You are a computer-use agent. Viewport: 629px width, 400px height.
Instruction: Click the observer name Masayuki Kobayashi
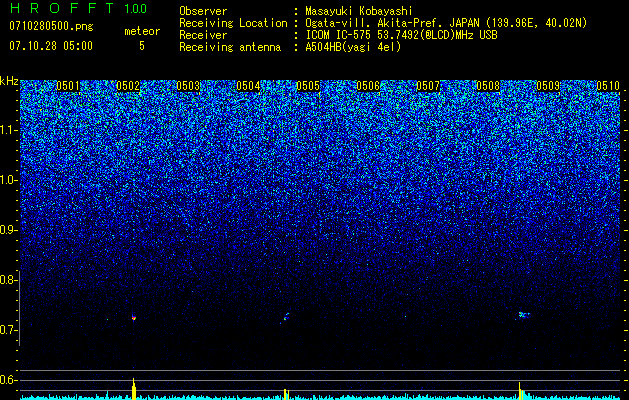pyautogui.click(x=359, y=11)
